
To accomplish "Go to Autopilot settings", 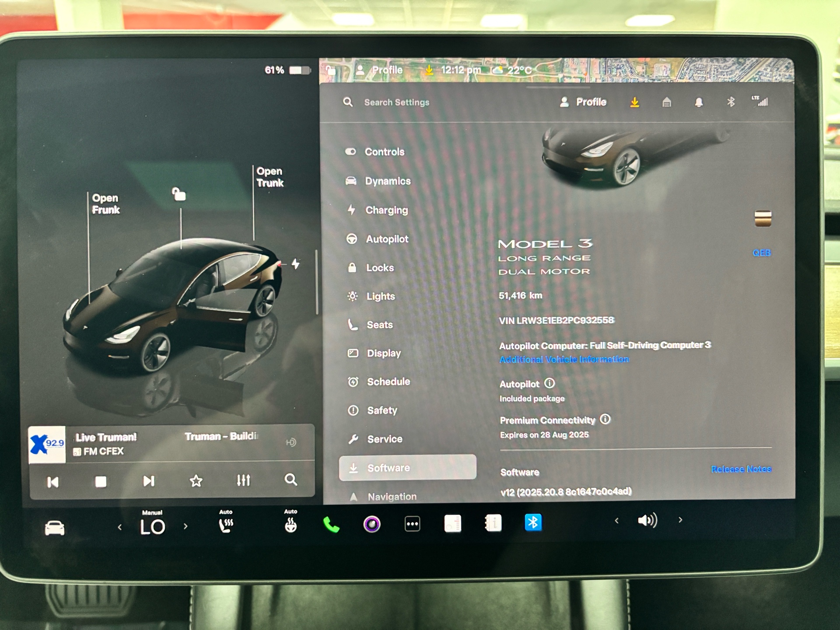I will [378, 239].
